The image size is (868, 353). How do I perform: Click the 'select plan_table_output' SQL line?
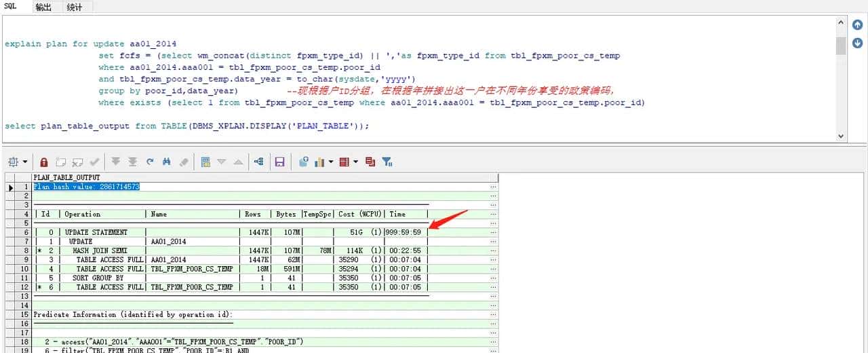[x=186, y=126]
